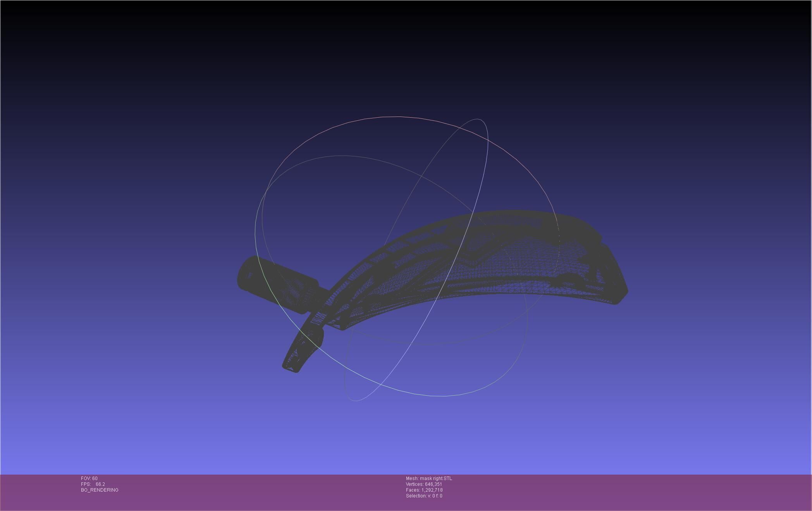Click the FPS counter text
This screenshot has height=511, width=812.
click(x=93, y=484)
